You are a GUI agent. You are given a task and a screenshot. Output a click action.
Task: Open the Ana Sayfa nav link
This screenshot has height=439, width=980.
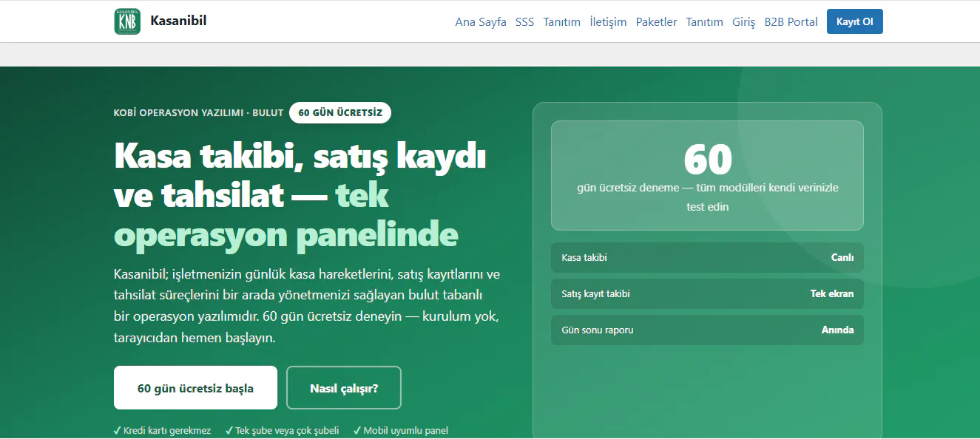tap(481, 22)
